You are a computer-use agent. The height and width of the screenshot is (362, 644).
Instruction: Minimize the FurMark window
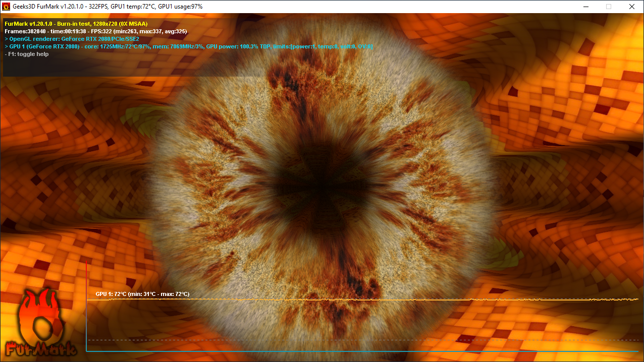click(585, 7)
